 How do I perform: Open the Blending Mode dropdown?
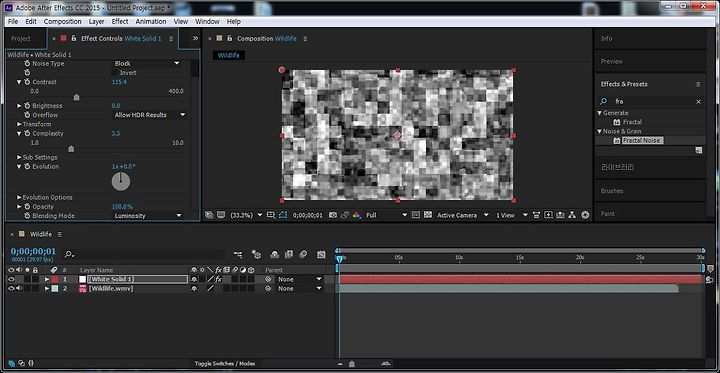point(148,215)
